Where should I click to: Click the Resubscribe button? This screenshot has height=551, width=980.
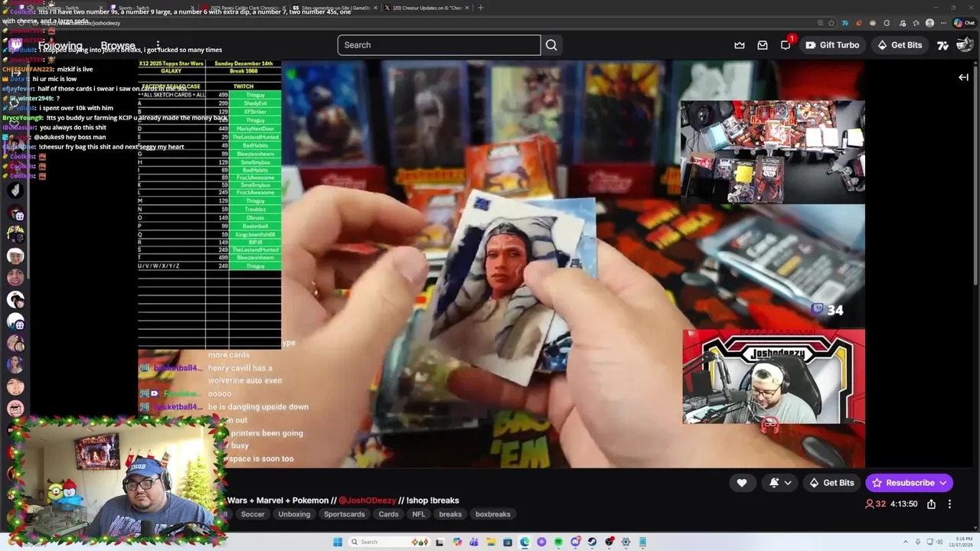tap(909, 483)
